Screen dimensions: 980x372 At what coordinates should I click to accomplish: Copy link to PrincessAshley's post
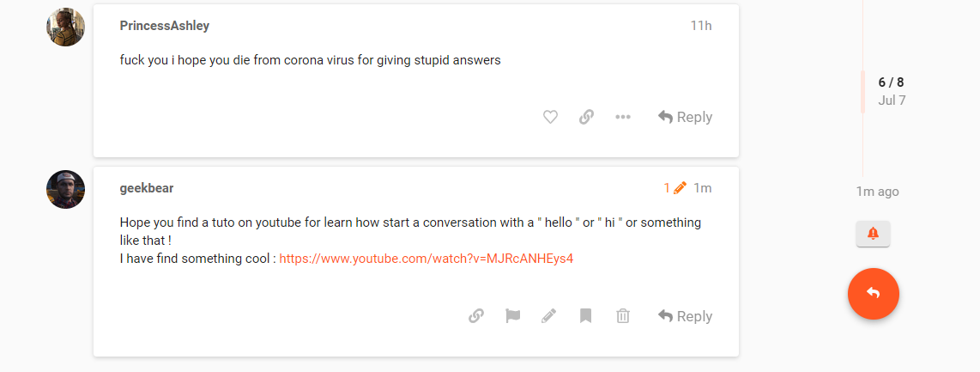[586, 117]
